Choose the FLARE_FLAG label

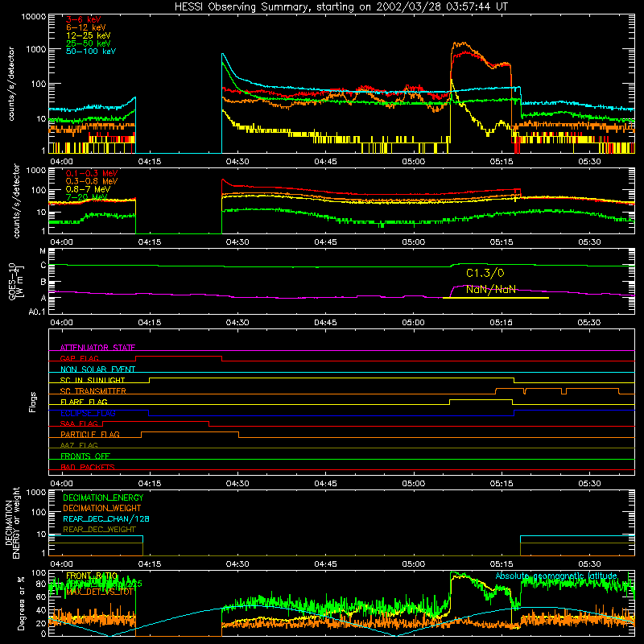pos(84,402)
